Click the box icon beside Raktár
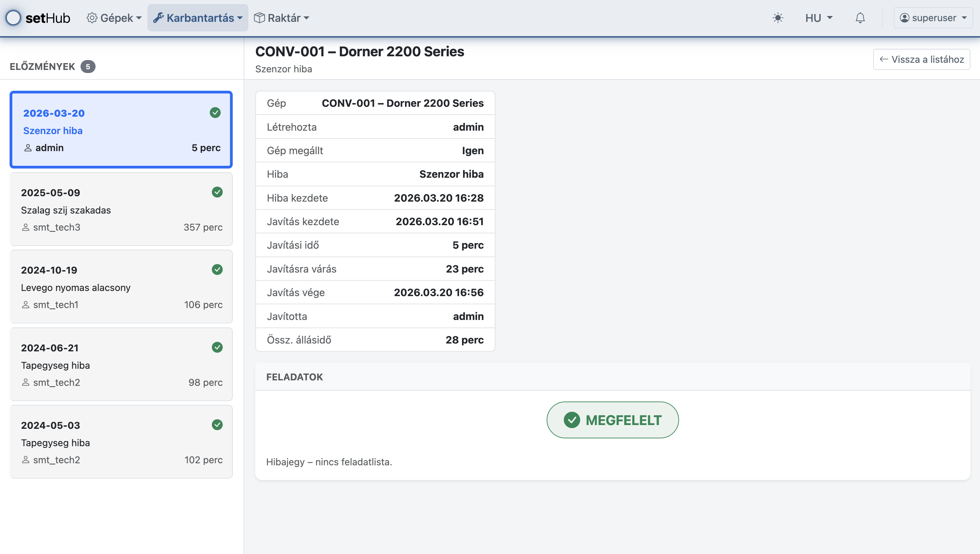The width and height of the screenshot is (980, 554). click(259, 18)
